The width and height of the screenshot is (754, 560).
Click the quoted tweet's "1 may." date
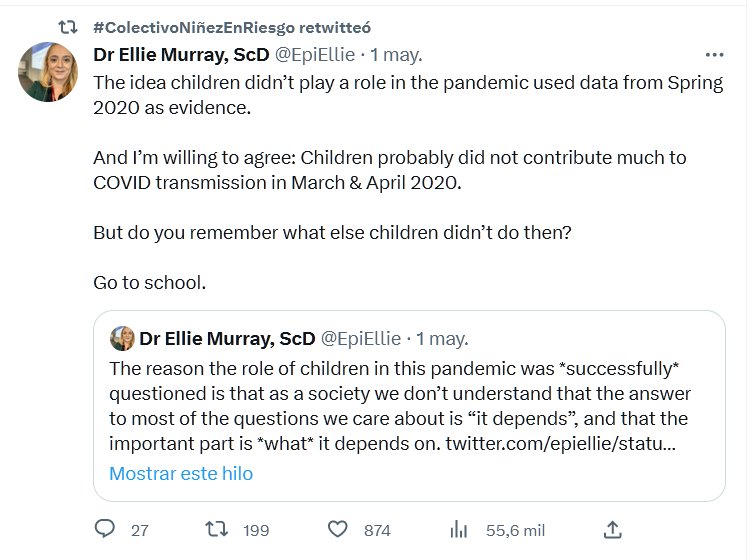tap(442, 338)
